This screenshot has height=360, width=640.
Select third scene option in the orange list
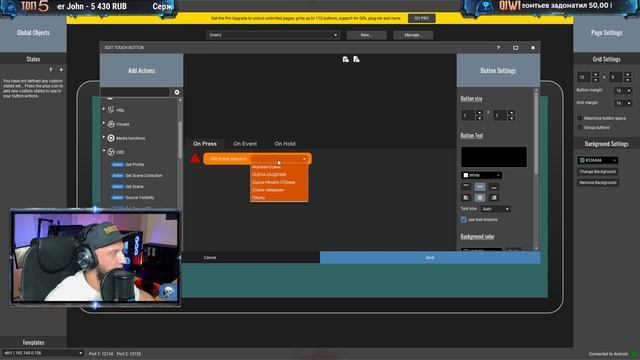[279, 182]
